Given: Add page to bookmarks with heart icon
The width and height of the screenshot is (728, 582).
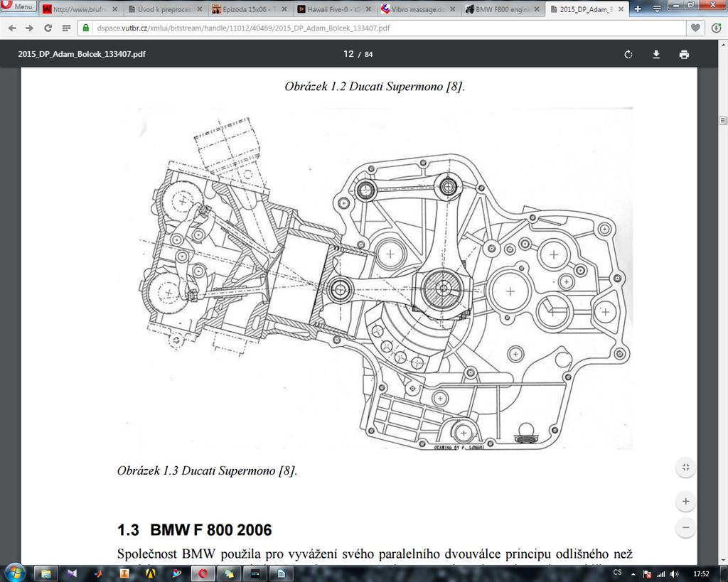Looking at the screenshot, I should 695,28.
